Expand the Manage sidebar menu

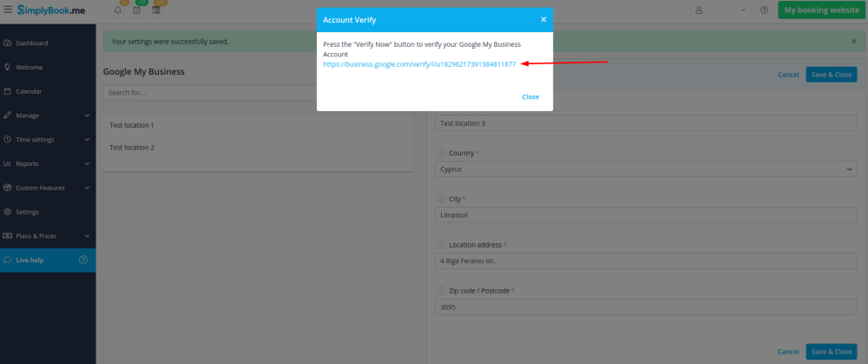(48, 116)
